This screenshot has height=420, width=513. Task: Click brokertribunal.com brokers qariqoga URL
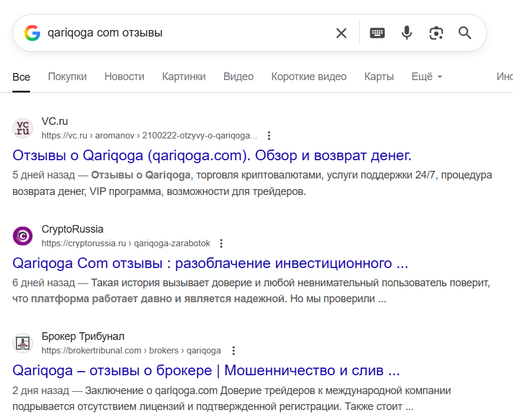pyautogui.click(x=131, y=350)
